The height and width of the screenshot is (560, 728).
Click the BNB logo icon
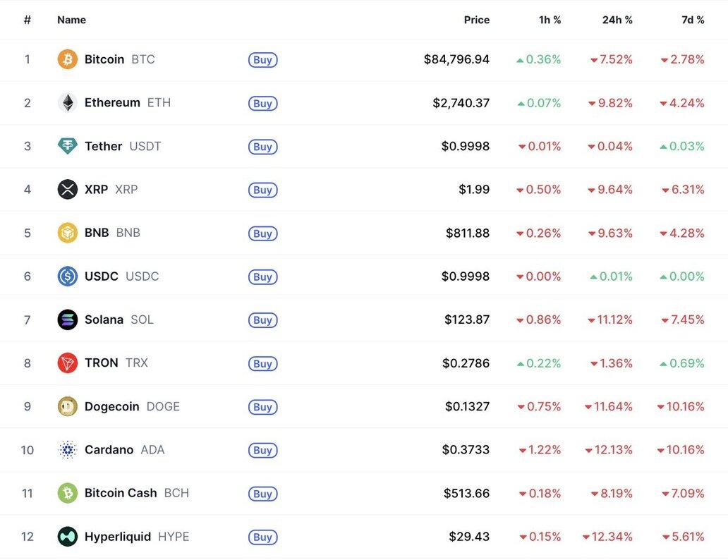click(67, 233)
